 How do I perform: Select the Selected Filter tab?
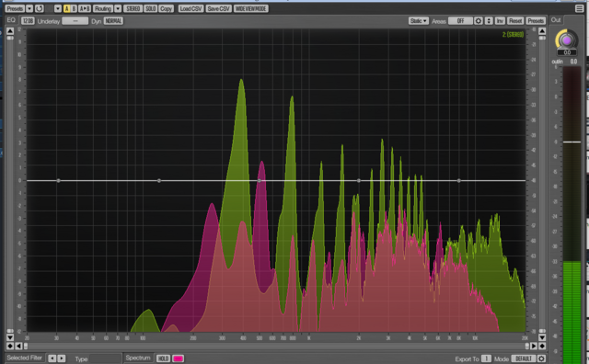click(x=25, y=358)
